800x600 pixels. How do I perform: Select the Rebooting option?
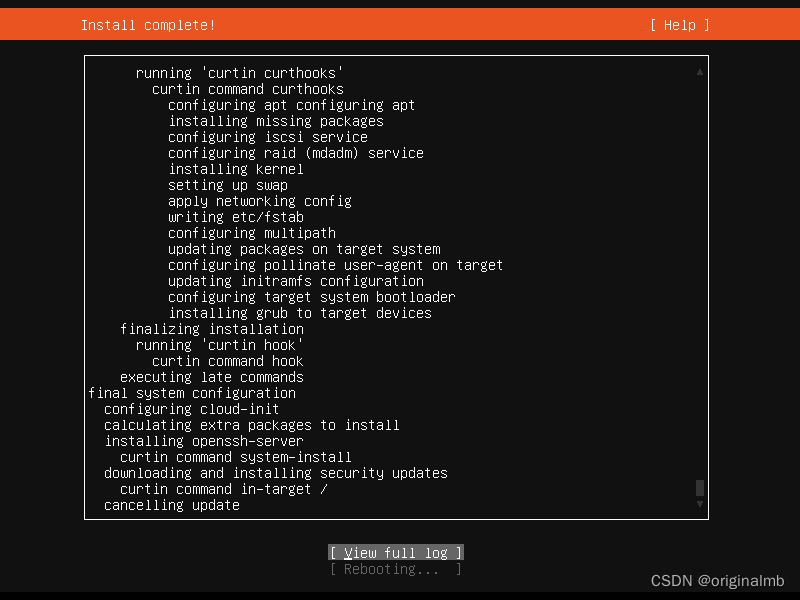pyautogui.click(x=395, y=568)
